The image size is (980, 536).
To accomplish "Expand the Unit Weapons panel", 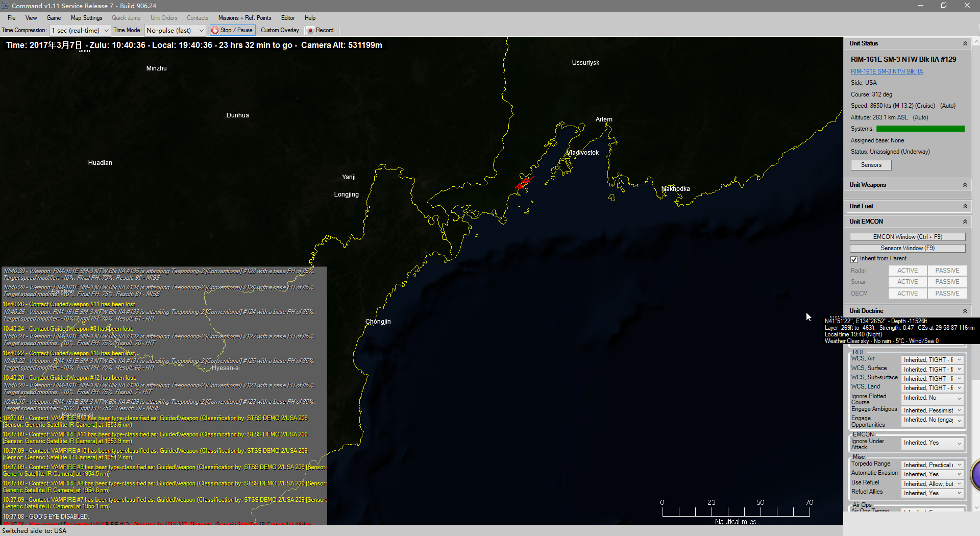I will [x=965, y=185].
